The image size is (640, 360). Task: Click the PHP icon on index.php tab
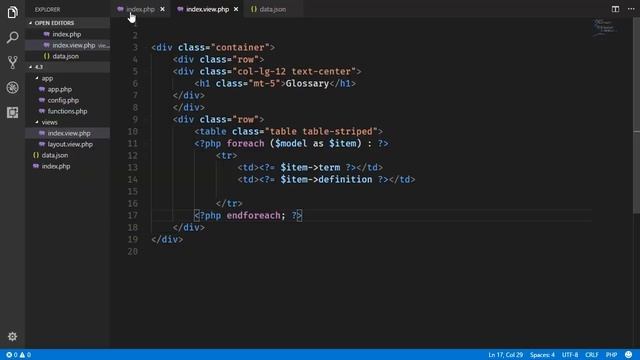coord(120,9)
